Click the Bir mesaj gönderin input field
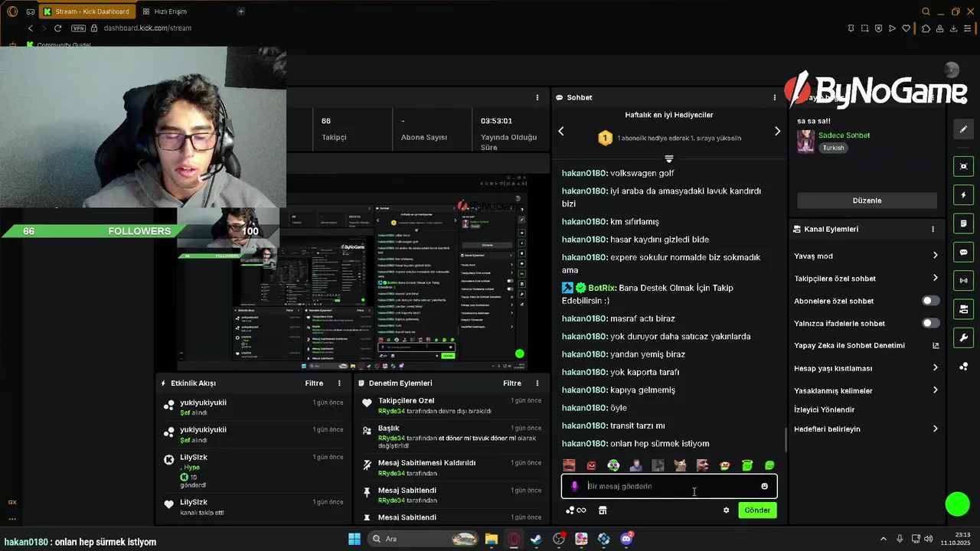980x551 pixels. (x=669, y=486)
